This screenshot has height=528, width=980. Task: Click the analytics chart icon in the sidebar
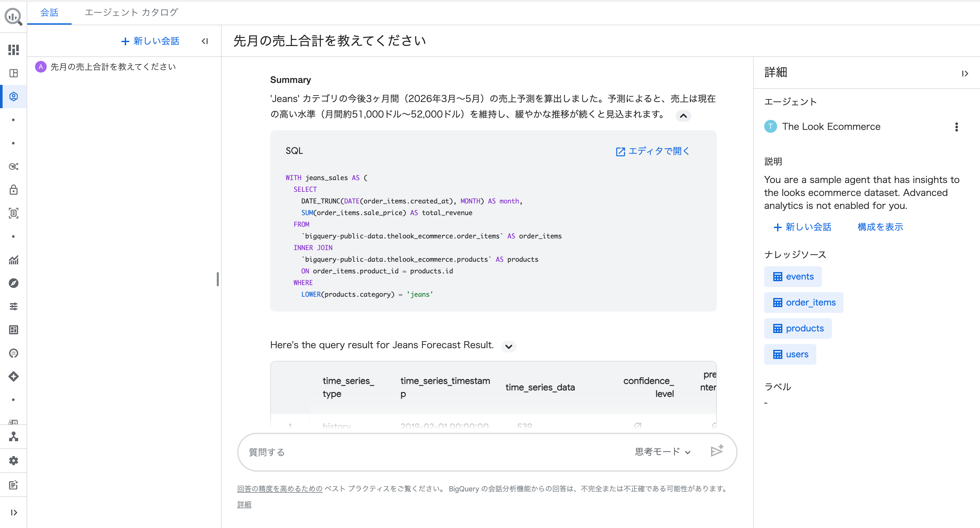(14, 260)
